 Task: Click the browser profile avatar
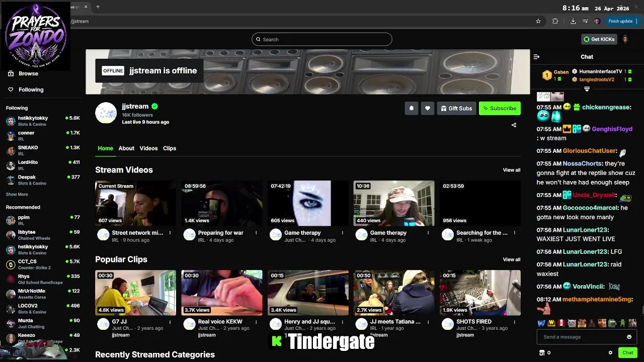pyautogui.click(x=597, y=21)
